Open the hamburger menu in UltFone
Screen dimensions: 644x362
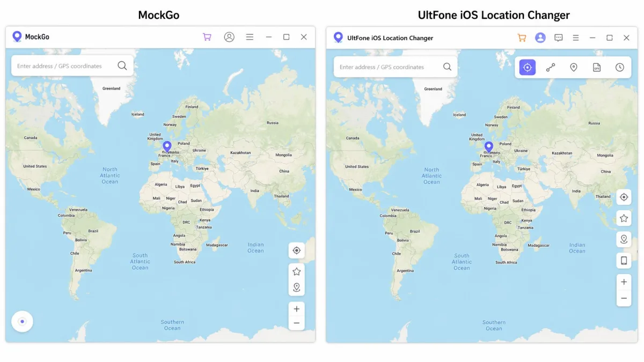[x=576, y=38]
